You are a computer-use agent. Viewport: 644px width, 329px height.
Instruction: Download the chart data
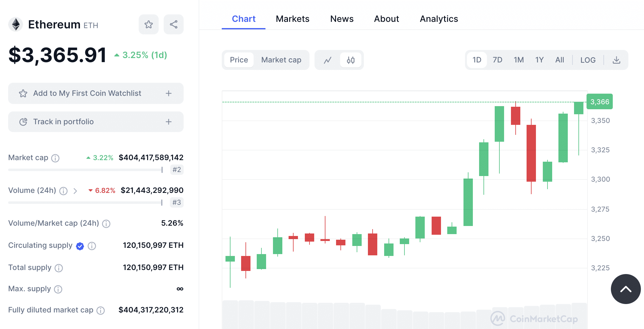tap(616, 60)
